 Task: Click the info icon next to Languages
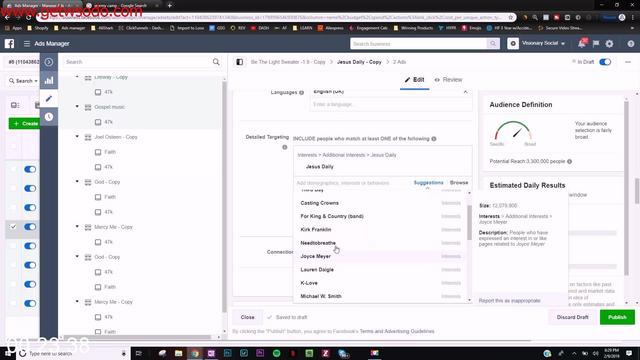302,93
